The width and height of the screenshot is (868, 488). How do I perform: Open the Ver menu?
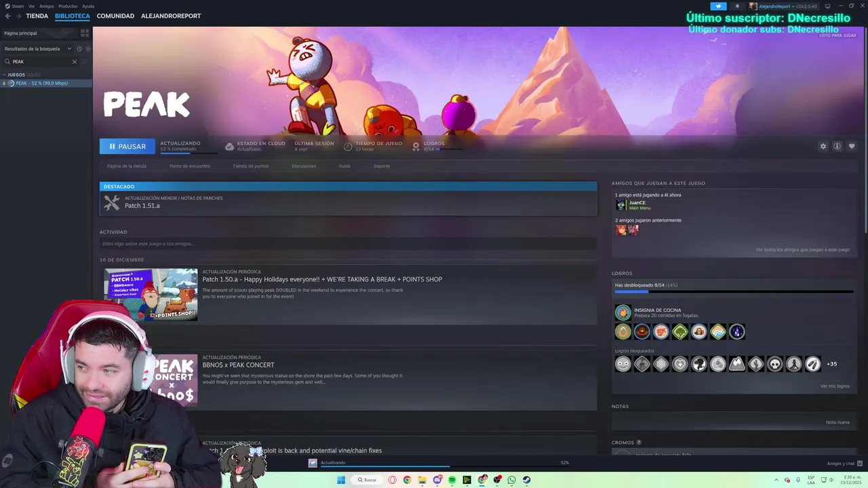(31, 6)
